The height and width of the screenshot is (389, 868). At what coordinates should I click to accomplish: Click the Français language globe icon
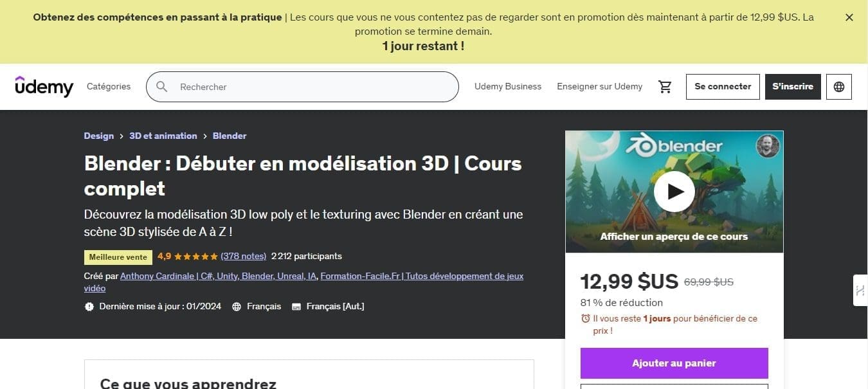[237, 307]
